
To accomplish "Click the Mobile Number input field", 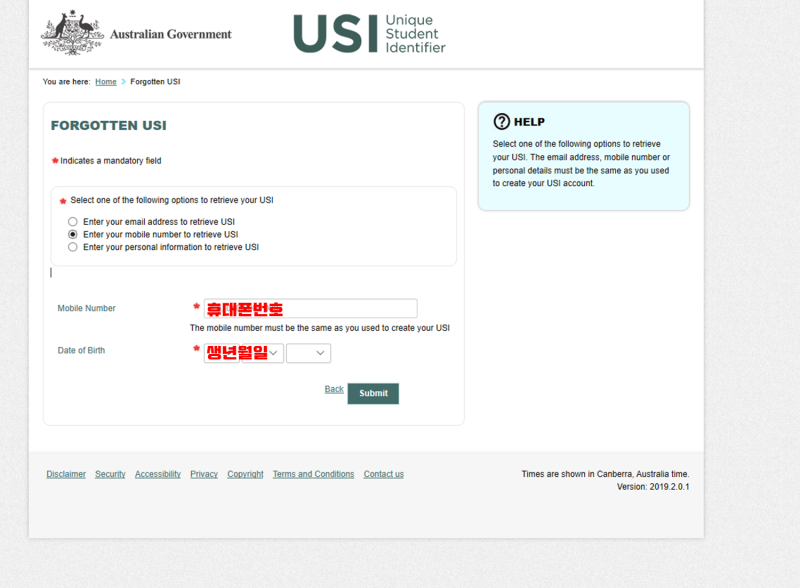I will click(x=310, y=308).
